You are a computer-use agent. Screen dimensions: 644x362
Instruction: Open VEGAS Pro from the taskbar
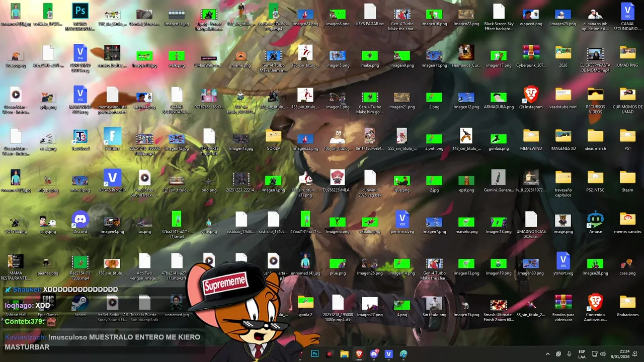(388, 354)
